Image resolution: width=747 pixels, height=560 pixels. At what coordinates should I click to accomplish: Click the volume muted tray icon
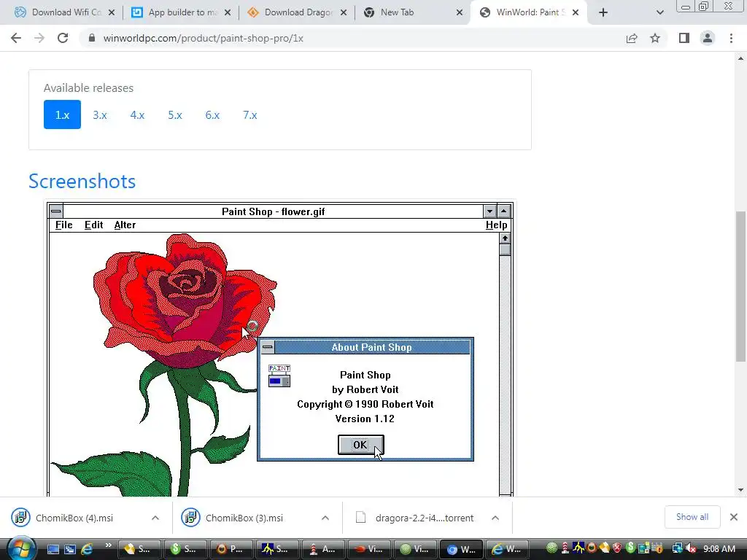[691, 548]
